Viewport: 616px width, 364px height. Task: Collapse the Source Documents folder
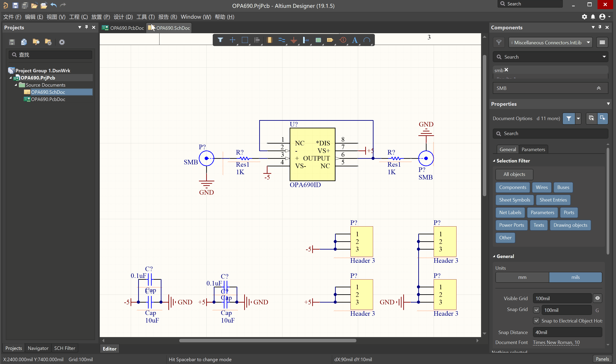pyautogui.click(x=16, y=85)
